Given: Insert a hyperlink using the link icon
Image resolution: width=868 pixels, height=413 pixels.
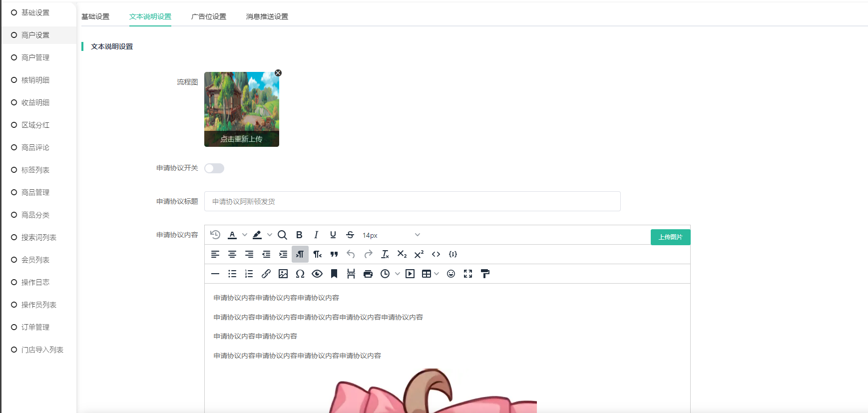Looking at the screenshot, I should 266,274.
